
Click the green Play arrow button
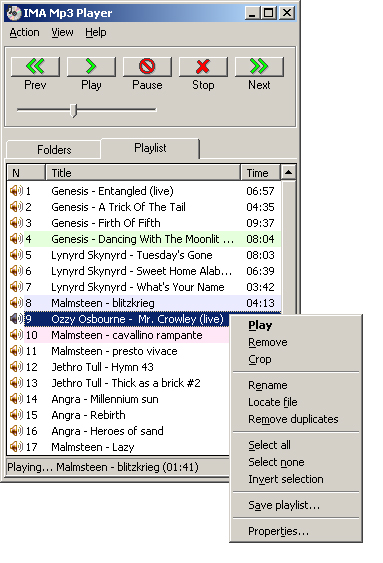[91, 67]
